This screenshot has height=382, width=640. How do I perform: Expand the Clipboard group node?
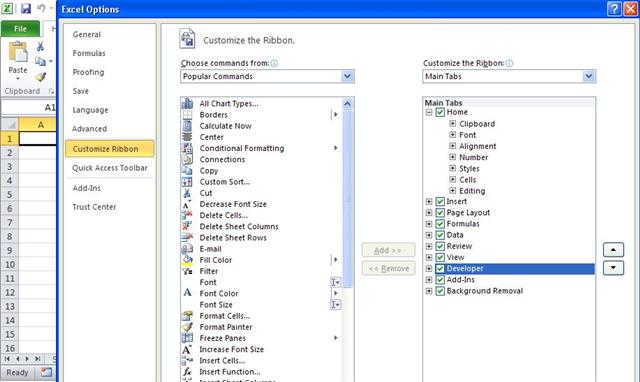click(453, 123)
